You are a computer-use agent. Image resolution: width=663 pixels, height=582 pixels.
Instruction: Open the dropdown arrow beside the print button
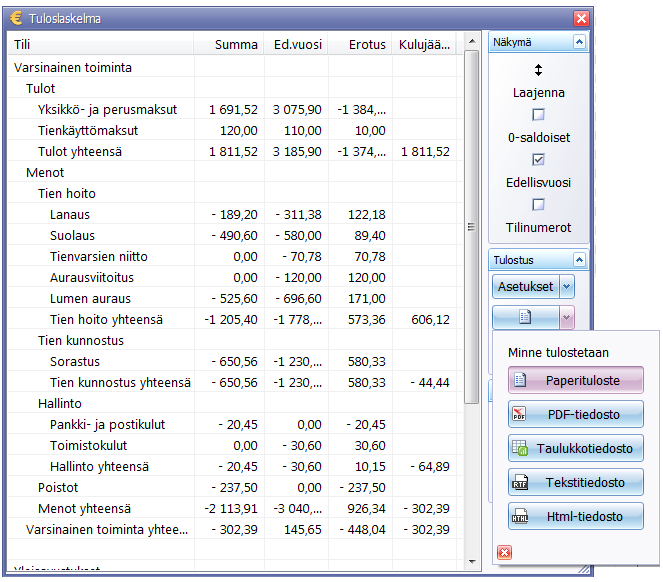(x=567, y=318)
